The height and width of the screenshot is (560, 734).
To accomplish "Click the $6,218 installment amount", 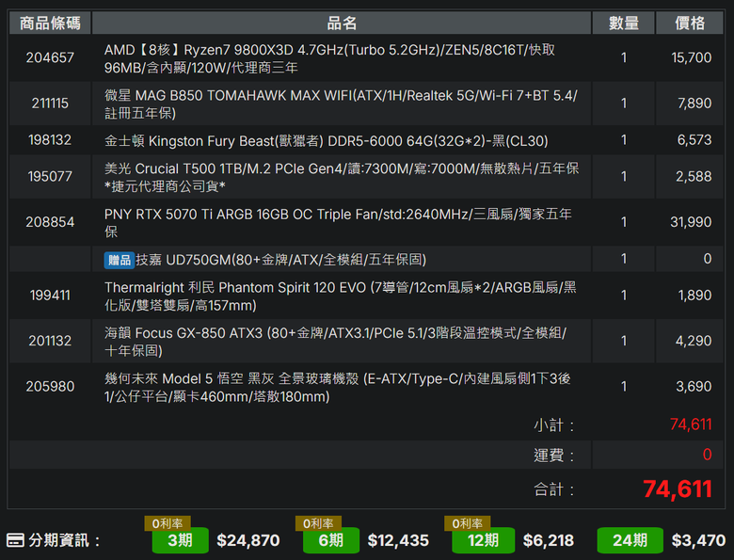I will (x=549, y=540).
